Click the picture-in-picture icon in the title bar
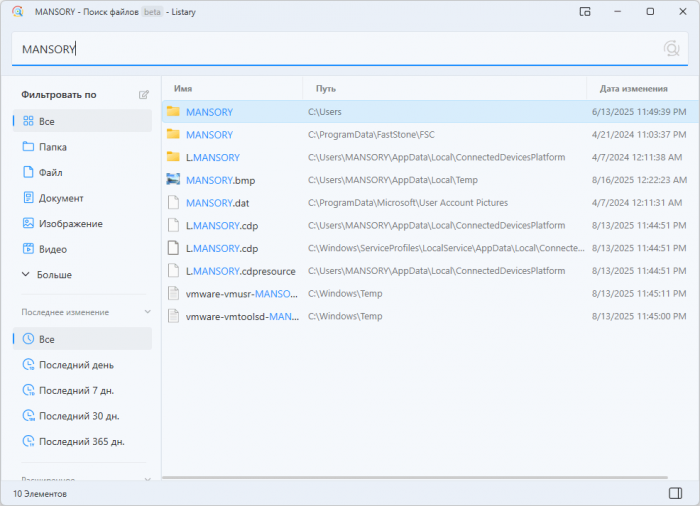Viewport: 700px width, 506px height. (x=585, y=12)
